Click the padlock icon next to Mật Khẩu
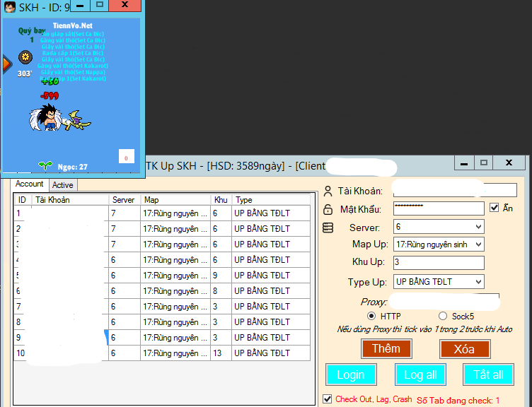The width and height of the screenshot is (532, 407). pos(328,209)
